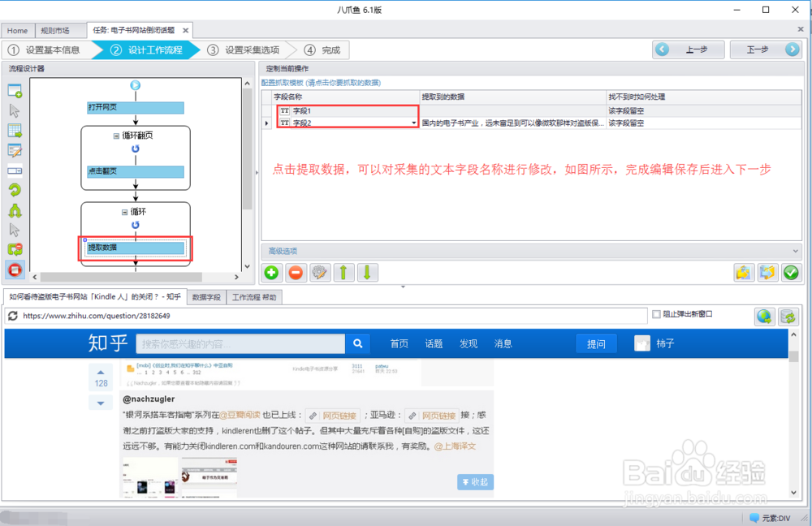Screen dimensions: 812x526
Task: Click the red stop flow icon
Action: (x=15, y=269)
